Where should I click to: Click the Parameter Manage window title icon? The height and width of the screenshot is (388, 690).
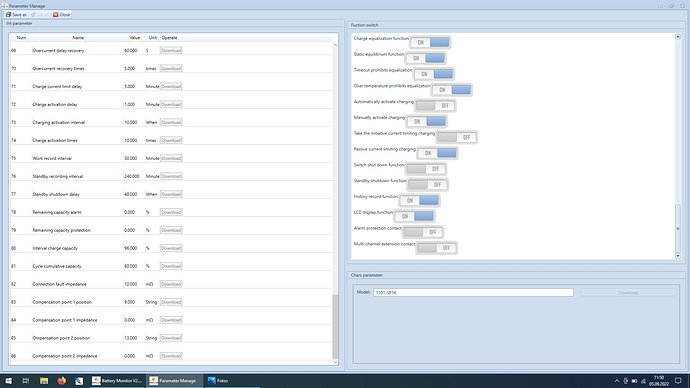tap(5, 6)
